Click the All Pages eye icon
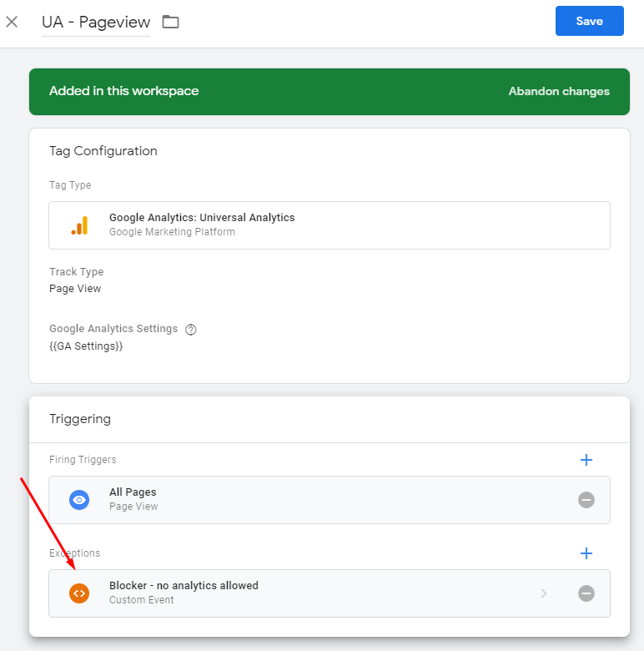644x651 pixels. [79, 499]
